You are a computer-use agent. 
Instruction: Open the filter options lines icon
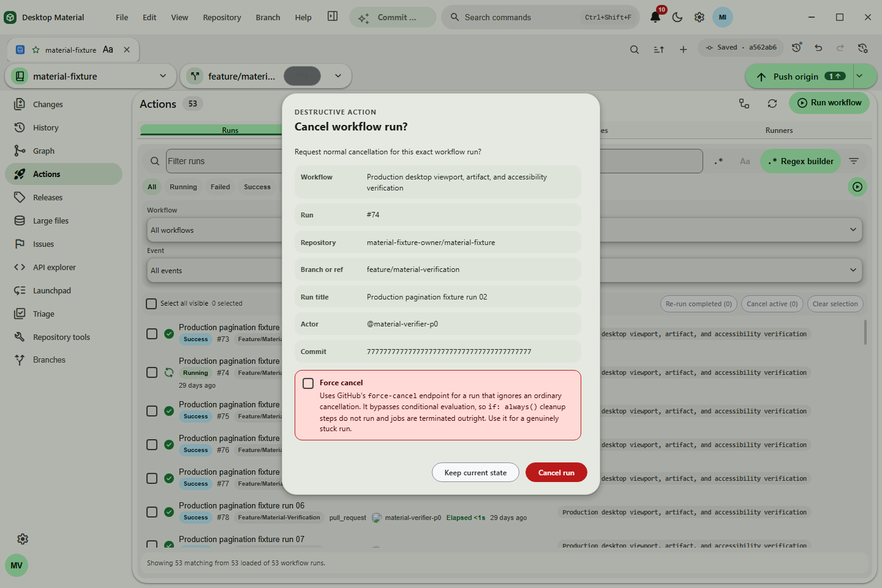[x=854, y=161]
